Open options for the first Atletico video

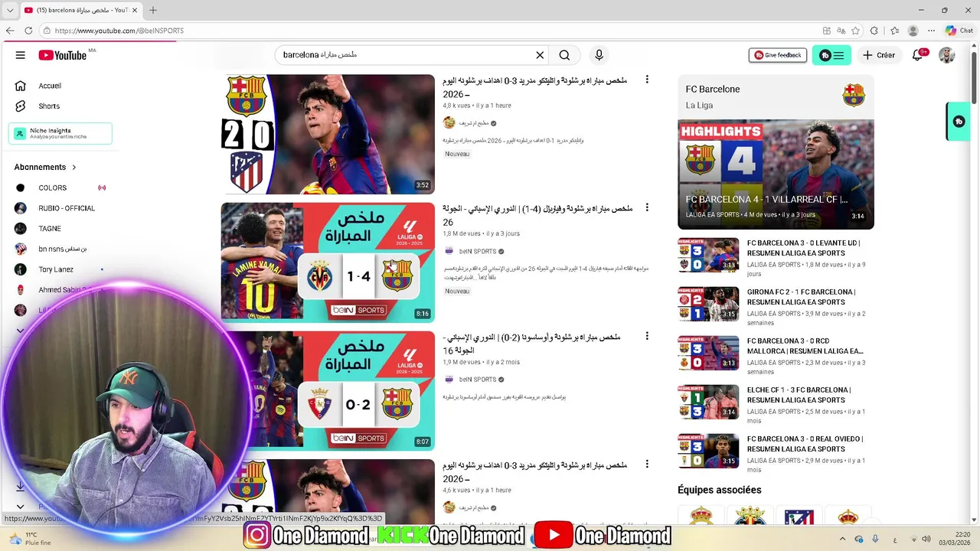[x=647, y=80]
